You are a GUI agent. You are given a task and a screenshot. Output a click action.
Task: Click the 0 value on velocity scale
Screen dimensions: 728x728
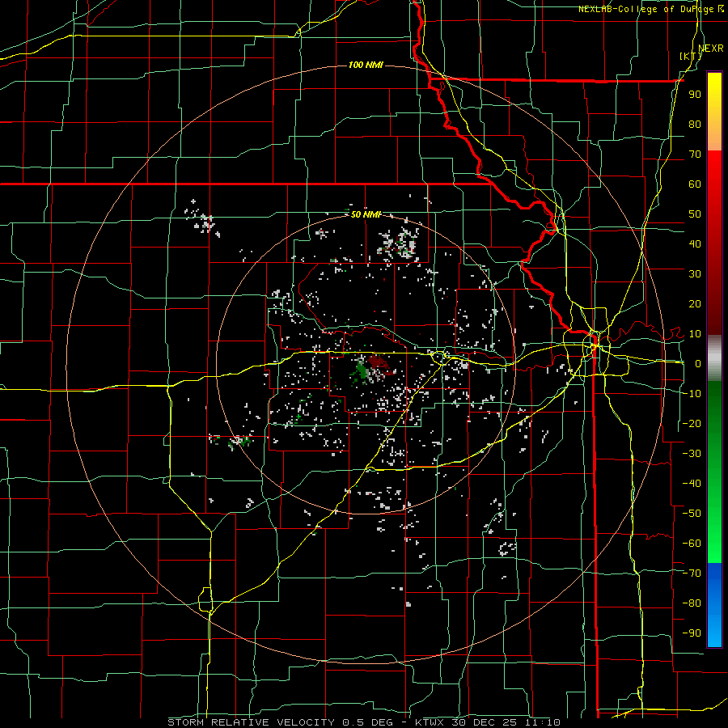[698, 363]
